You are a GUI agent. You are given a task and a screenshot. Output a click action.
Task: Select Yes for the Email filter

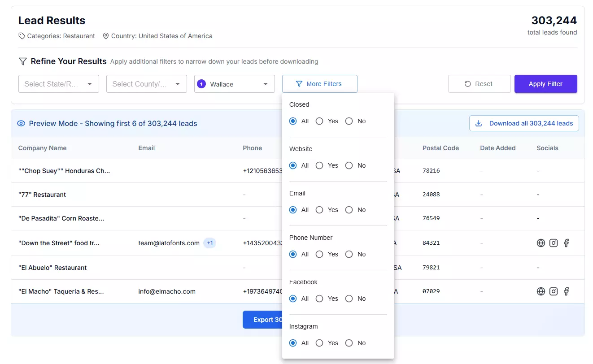(319, 210)
